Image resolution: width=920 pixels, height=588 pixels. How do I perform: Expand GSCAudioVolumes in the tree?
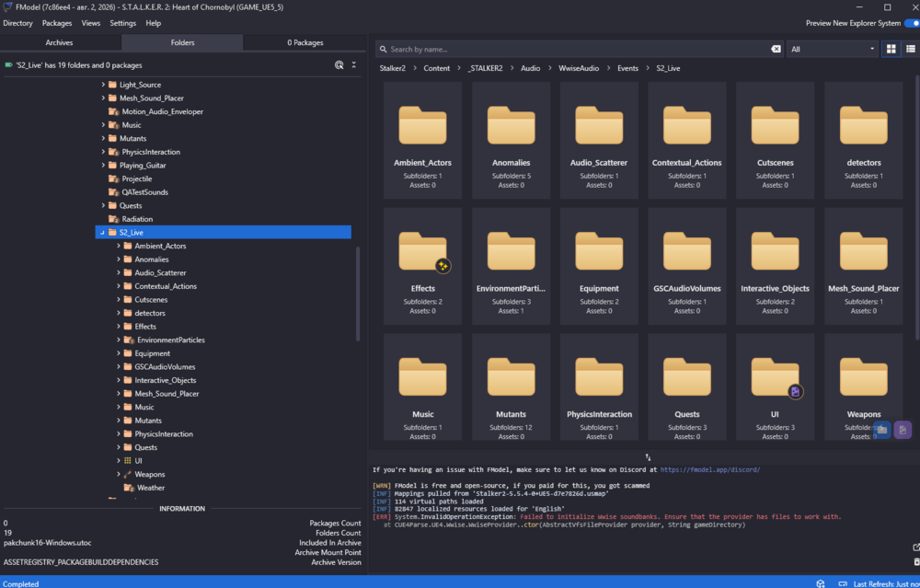[x=119, y=367]
